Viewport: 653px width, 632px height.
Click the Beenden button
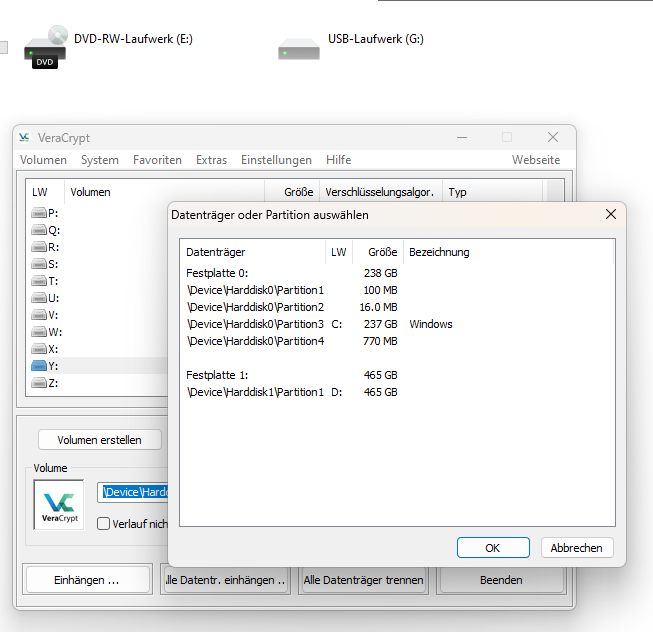click(x=501, y=580)
